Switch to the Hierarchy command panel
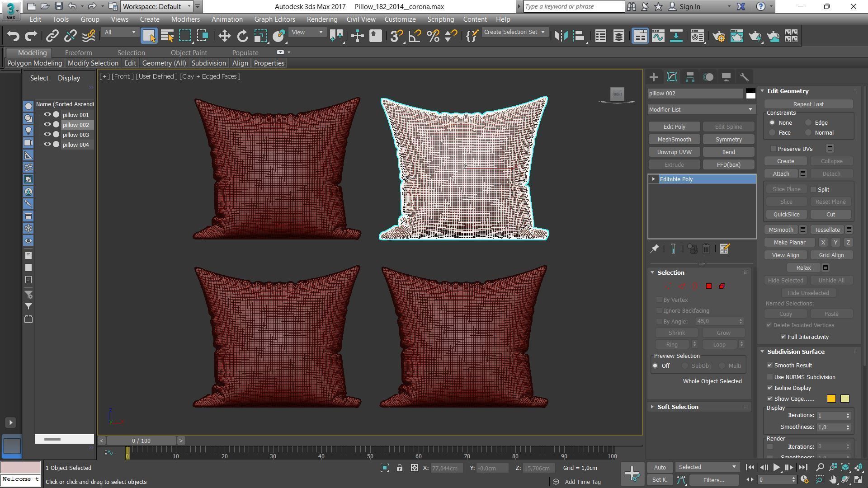The image size is (868, 488). 690,77
